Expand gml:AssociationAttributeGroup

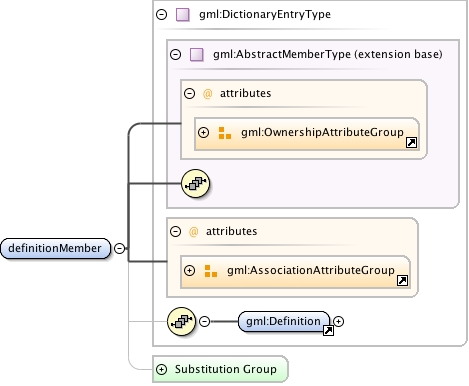(x=189, y=270)
